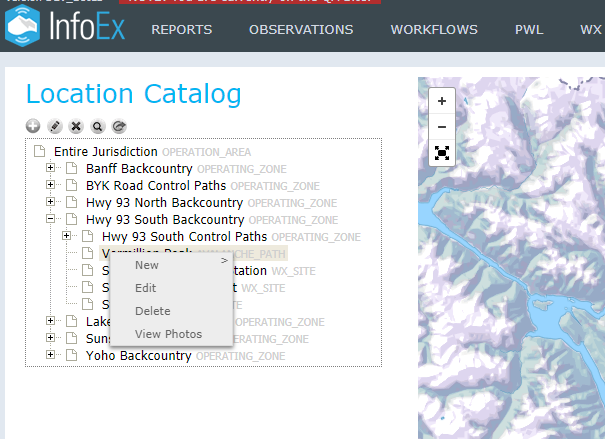
Task: Zoom out the map with minus
Action: (442, 127)
